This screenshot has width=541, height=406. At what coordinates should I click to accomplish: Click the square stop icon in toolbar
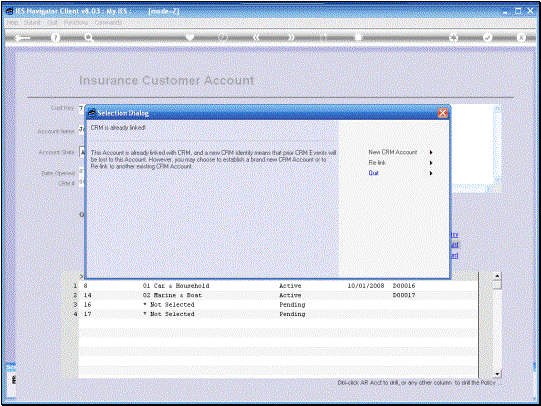coord(358,37)
